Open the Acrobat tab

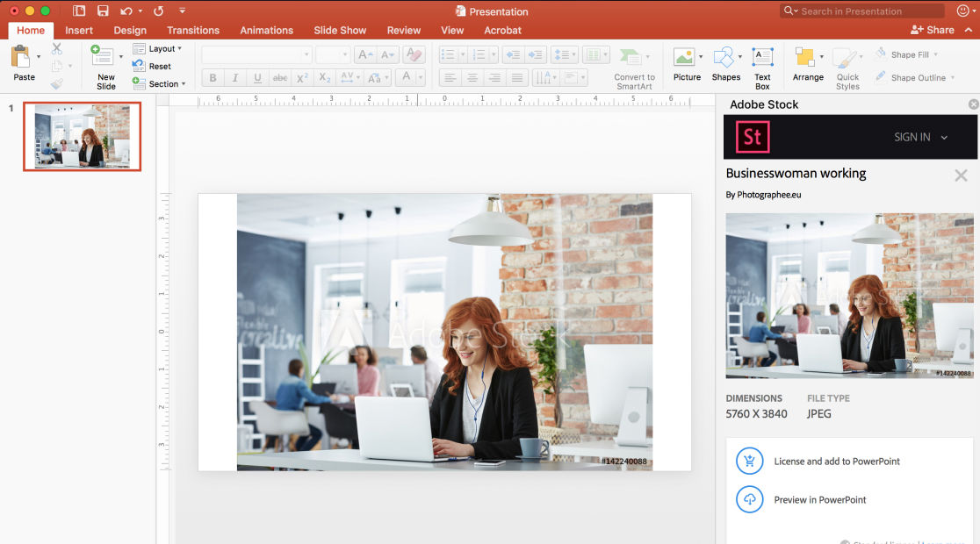click(x=502, y=30)
